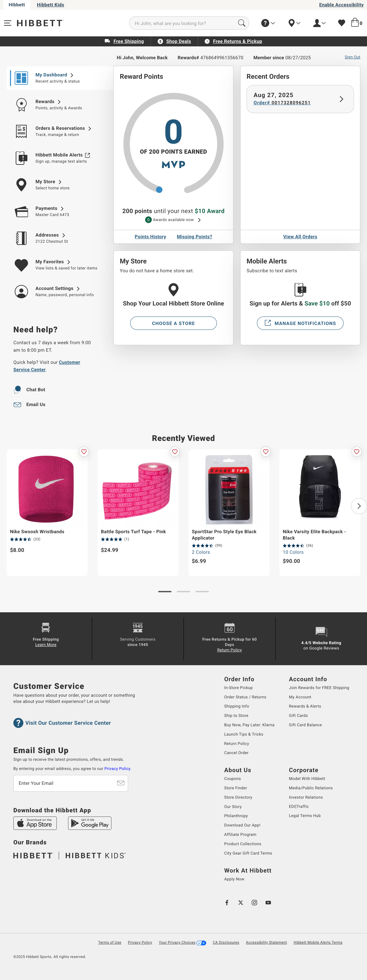The height and width of the screenshot is (980, 367).
Task: Toggle favorite on Nike Varsity Elite Backpack
Action: point(356,452)
